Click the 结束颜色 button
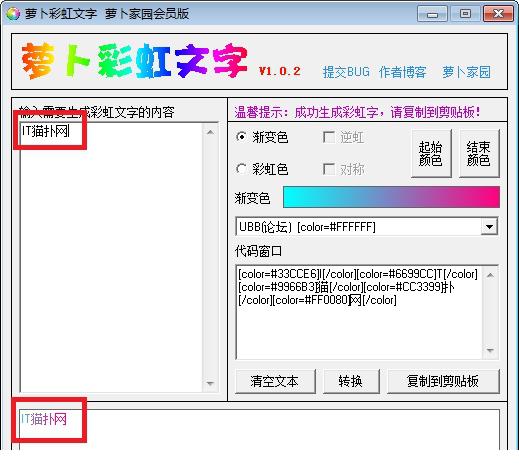519x468 pixels. click(x=479, y=153)
